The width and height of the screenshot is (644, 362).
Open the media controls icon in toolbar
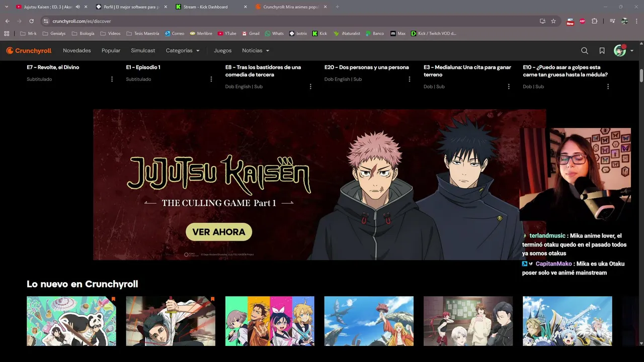(612, 21)
